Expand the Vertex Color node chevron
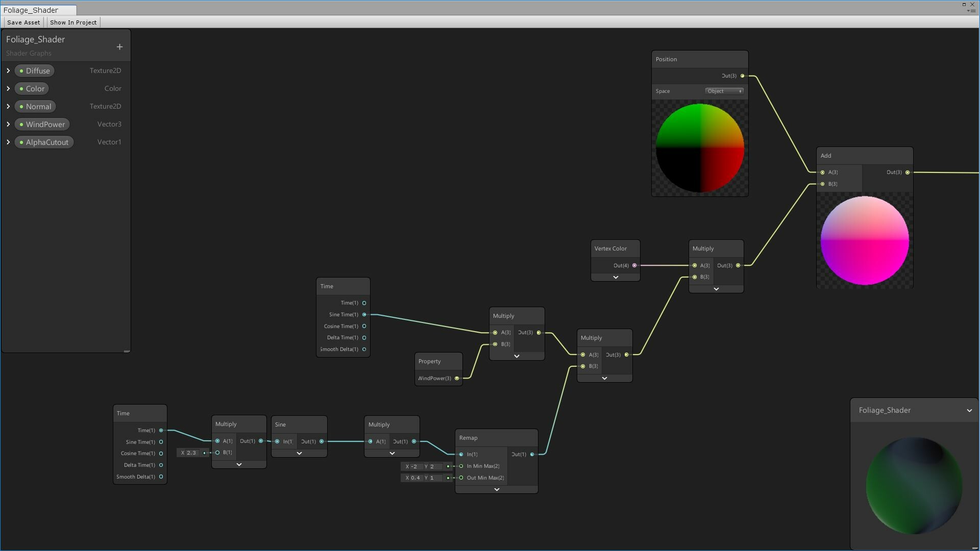The image size is (980, 551). 616,278
